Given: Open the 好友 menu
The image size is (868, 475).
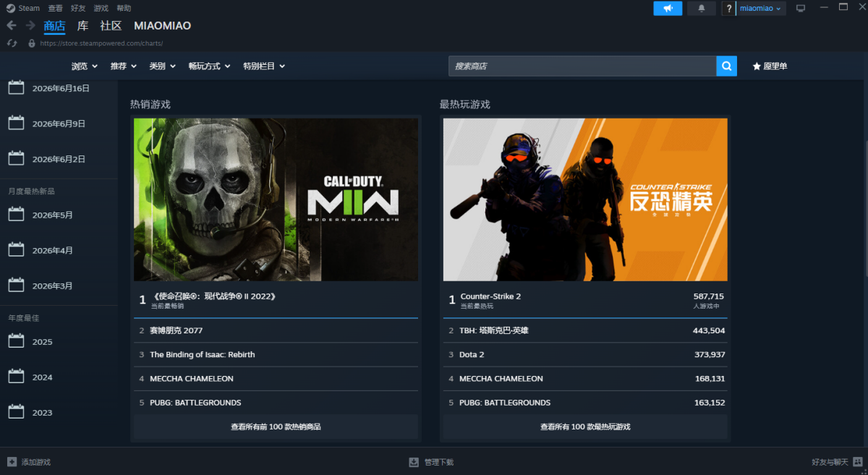Looking at the screenshot, I should pyautogui.click(x=78, y=8).
